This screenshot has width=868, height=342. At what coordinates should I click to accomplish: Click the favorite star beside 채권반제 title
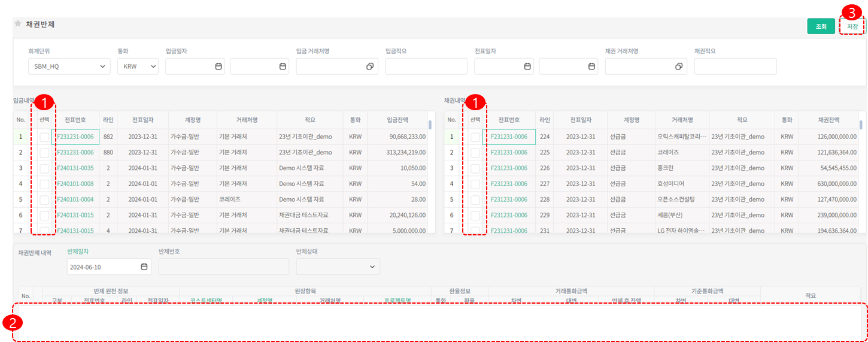[17, 24]
